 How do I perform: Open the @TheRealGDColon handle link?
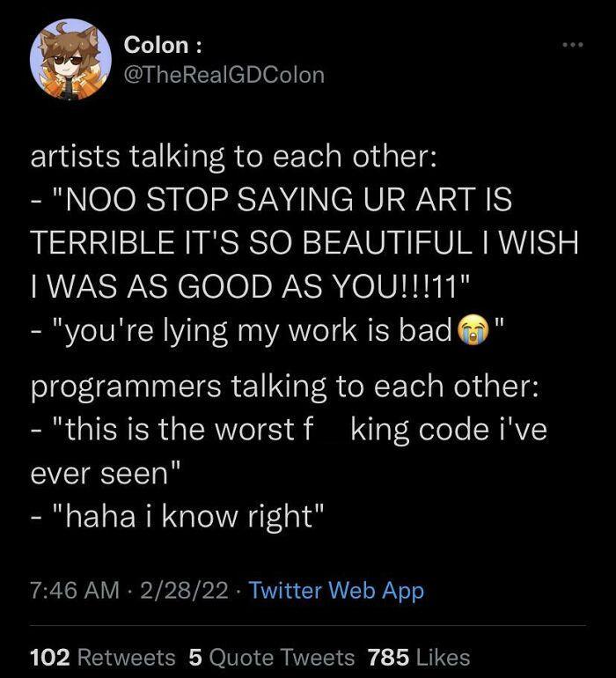[224, 75]
